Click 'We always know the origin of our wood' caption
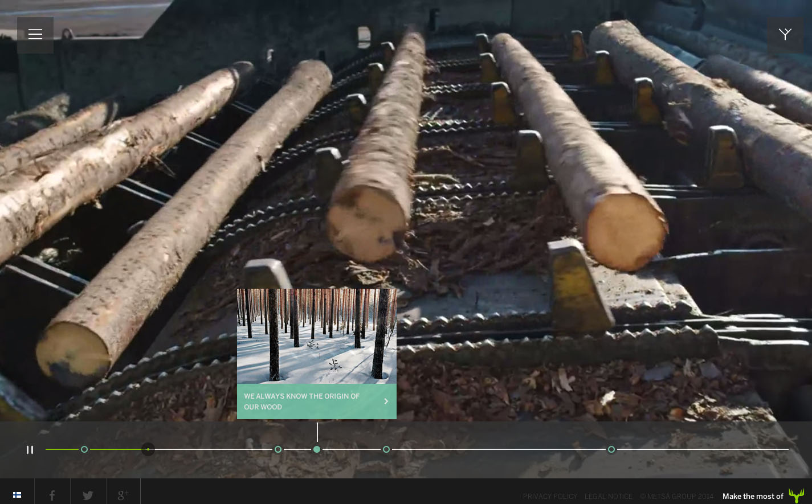The image size is (812, 504). click(x=302, y=401)
